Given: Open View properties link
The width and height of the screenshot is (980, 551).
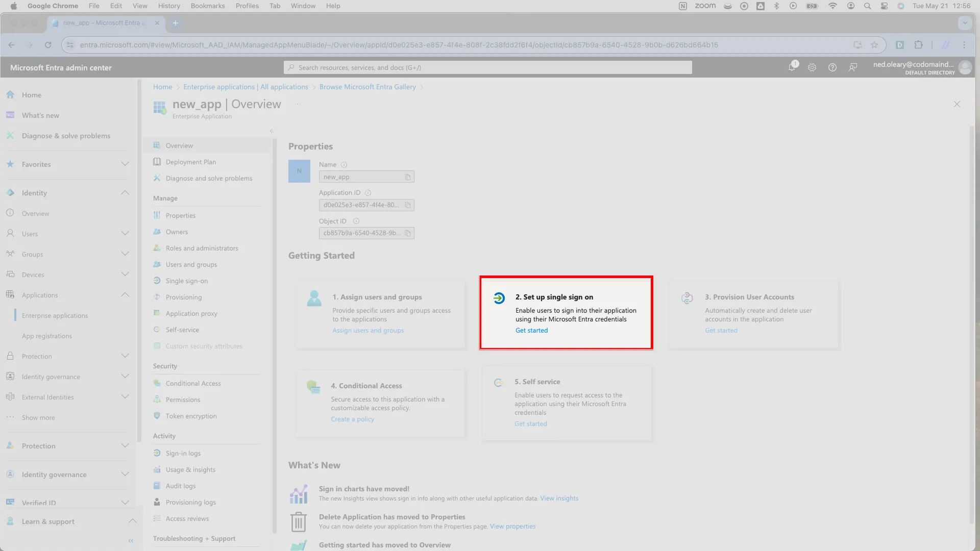Looking at the screenshot, I should 513,527.
